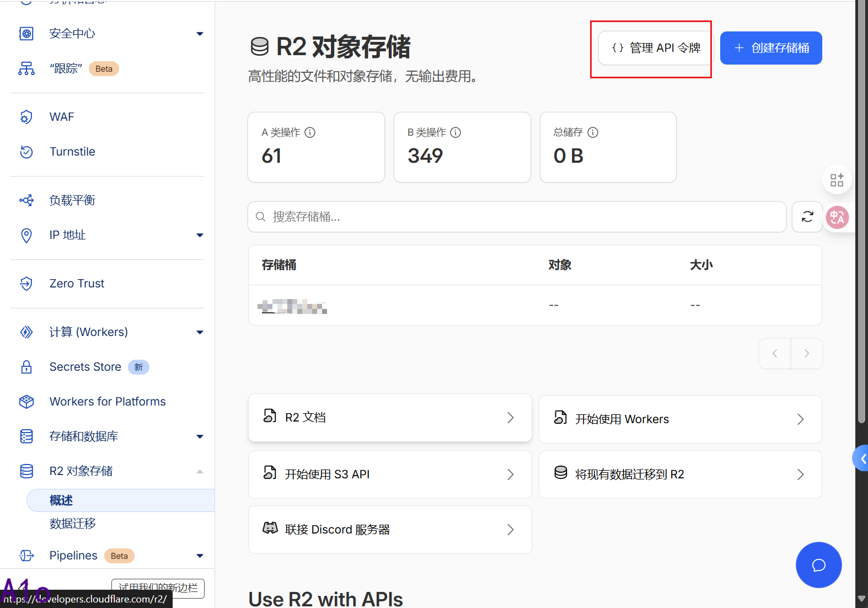Click the 搜索存储桶 search field
Viewport: 868px width, 608px height.
click(x=518, y=217)
